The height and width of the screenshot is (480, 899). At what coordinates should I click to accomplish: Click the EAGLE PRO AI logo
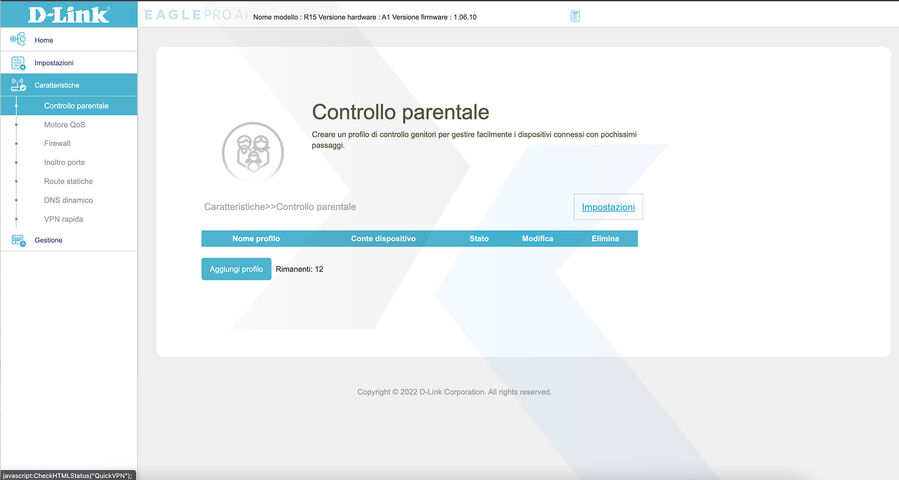tap(194, 16)
